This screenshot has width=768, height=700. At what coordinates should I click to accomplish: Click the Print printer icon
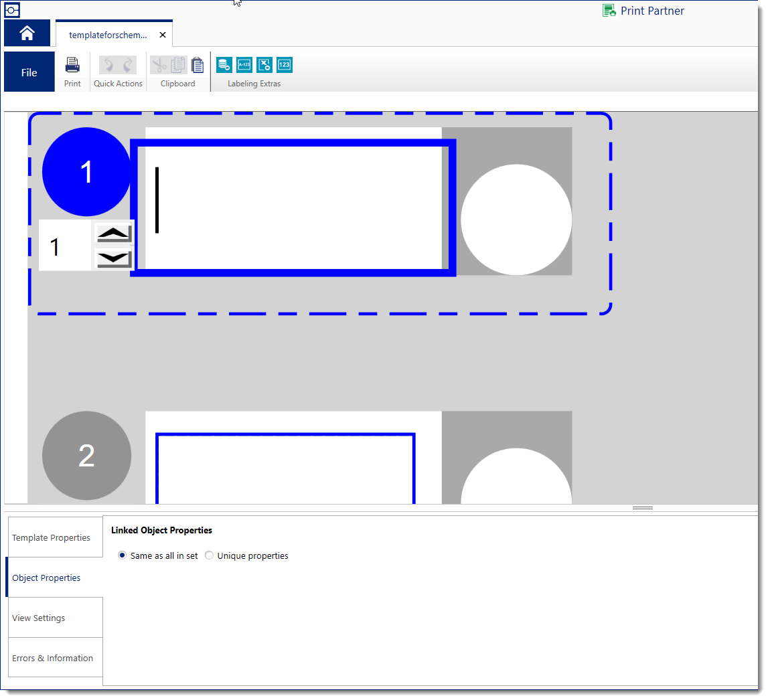coord(72,65)
